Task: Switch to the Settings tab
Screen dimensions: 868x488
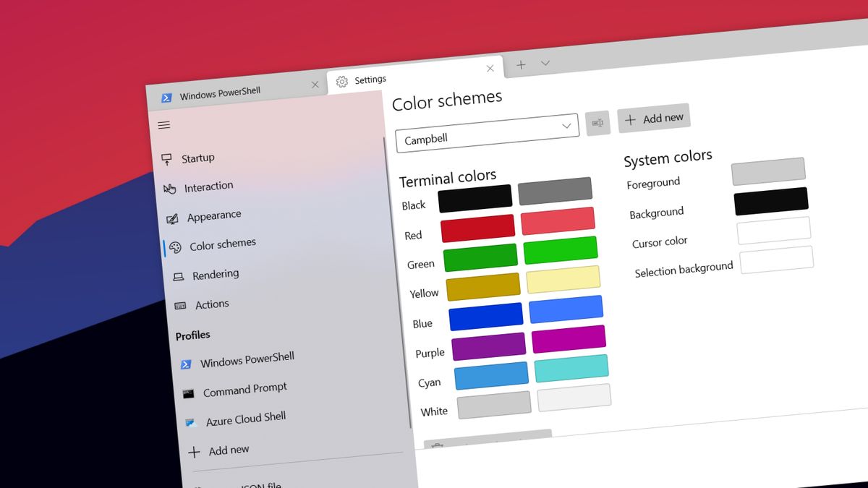Action: point(370,80)
